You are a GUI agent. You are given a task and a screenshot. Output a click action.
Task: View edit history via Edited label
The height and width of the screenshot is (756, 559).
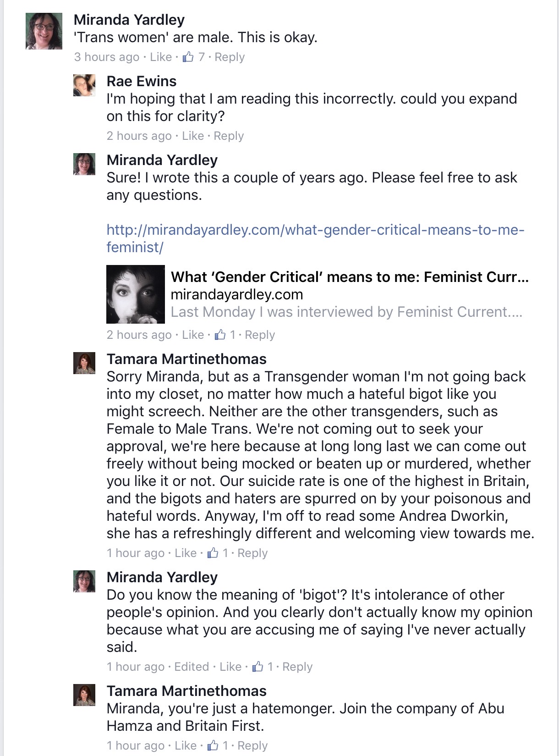192,666
